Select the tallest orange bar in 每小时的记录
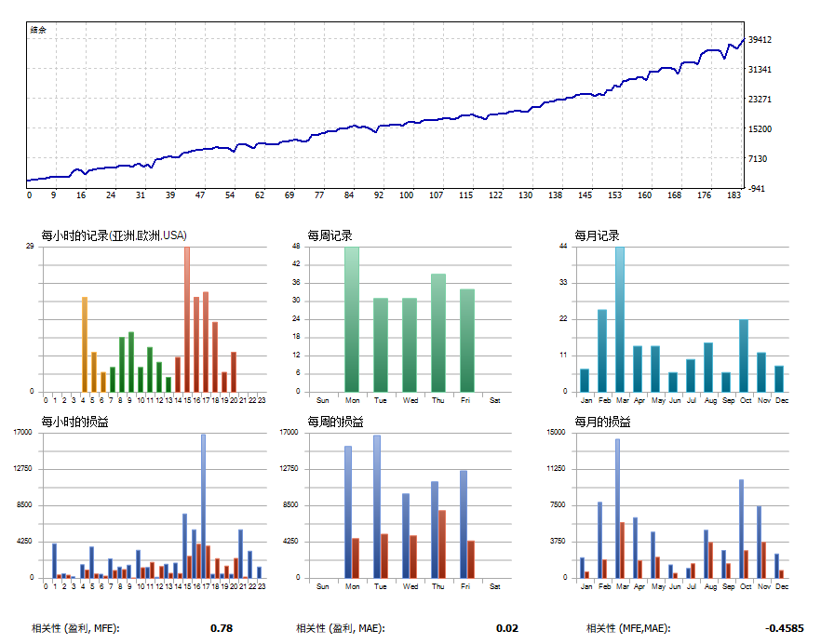Image resolution: width=821 pixels, height=644 pixels. [x=86, y=344]
